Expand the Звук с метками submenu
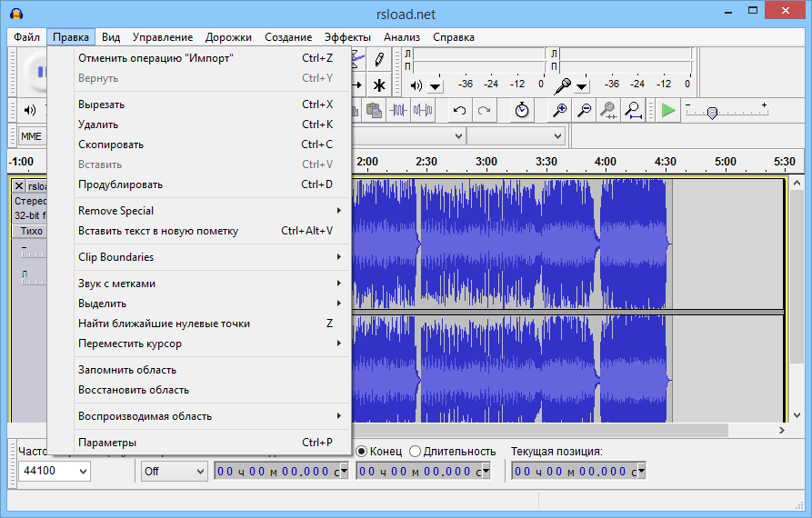Screen dimensions: 812x518 tap(213, 284)
